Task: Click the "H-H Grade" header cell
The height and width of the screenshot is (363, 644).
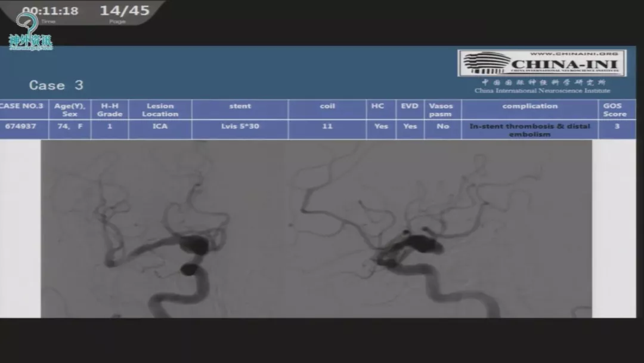Action: pyautogui.click(x=110, y=110)
